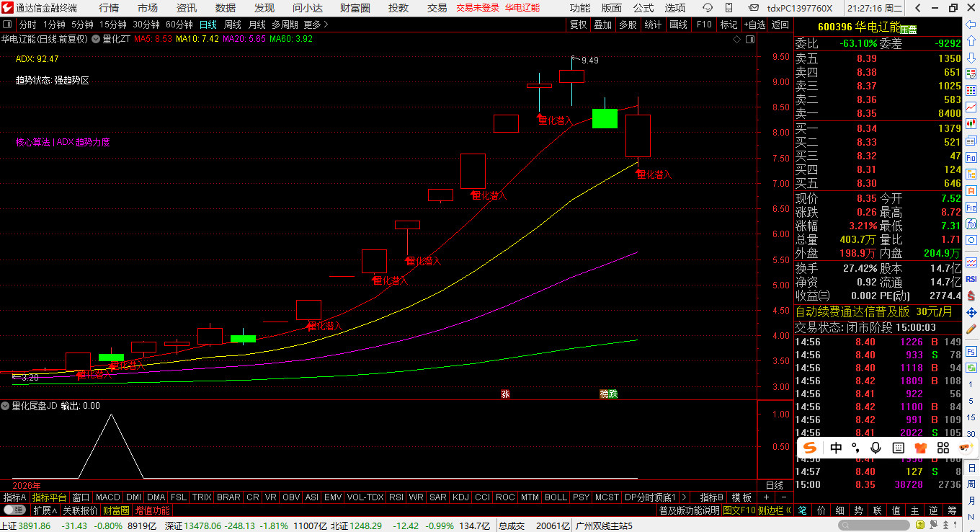Click the Sogou input method S logo
This screenshot has width=980, height=532.
pos(810,448)
